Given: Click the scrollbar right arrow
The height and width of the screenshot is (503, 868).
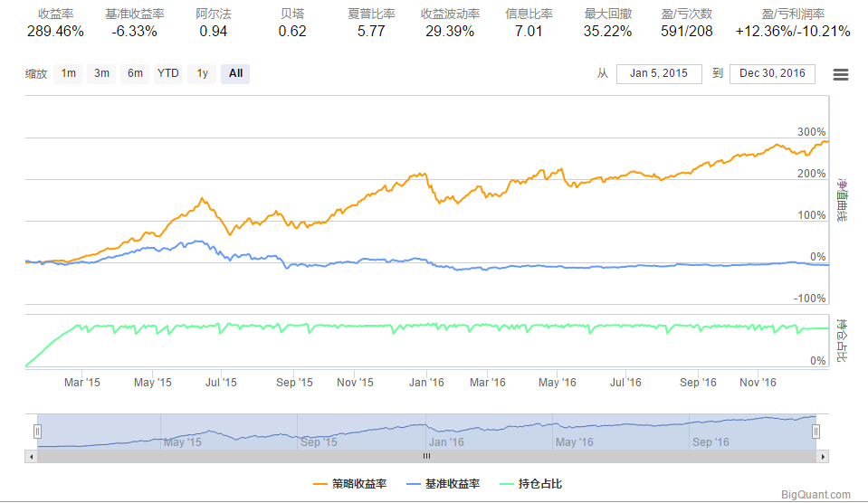Looking at the screenshot, I should coord(822,456).
